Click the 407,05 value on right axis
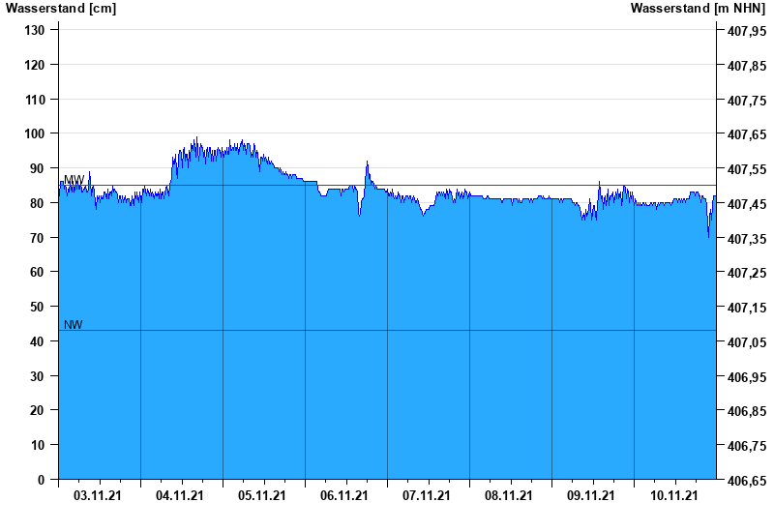Viewport: 774px width, 532px height. (747, 342)
